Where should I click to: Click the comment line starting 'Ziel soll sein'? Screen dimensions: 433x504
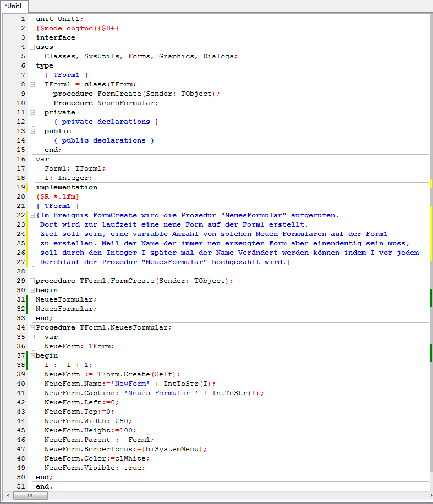214,234
